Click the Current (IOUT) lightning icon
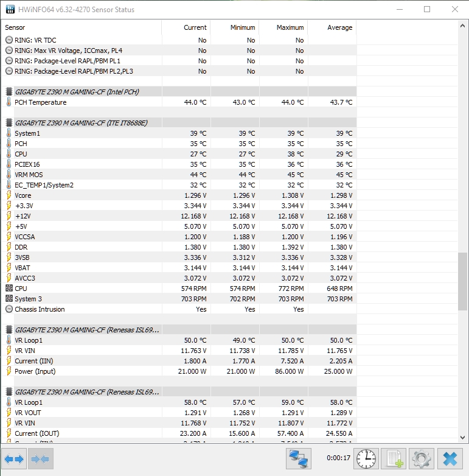The height and width of the screenshot is (476, 469). 9,433
